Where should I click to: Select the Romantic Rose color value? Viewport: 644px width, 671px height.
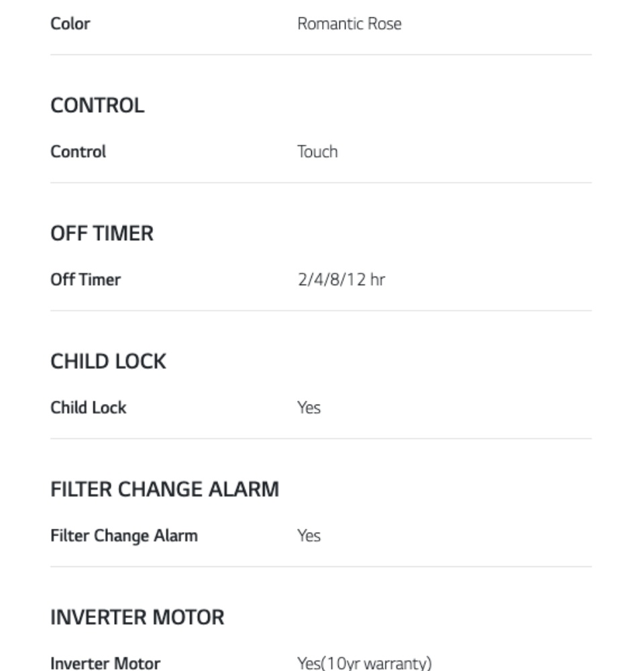click(350, 23)
